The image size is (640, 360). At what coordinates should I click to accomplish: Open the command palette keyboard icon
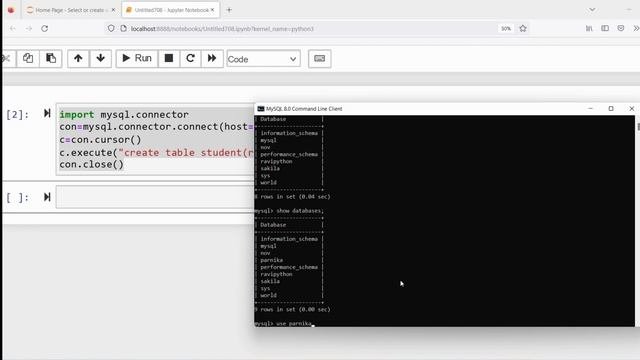tap(320, 58)
